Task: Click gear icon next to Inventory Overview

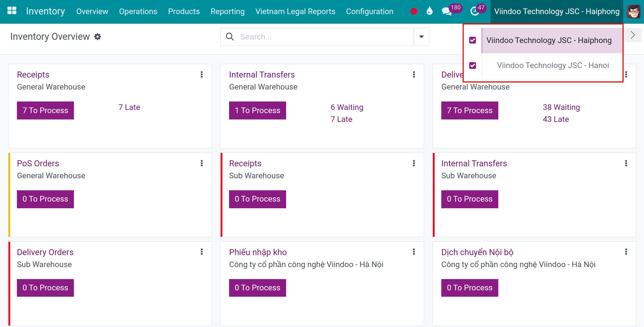Action: tap(97, 37)
